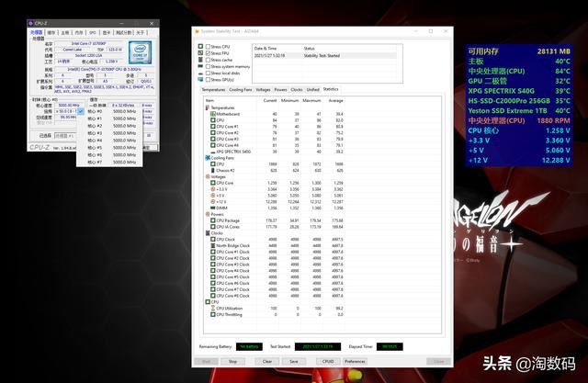Open the Powers tab
Screen dimensions: 588x383
280,90
